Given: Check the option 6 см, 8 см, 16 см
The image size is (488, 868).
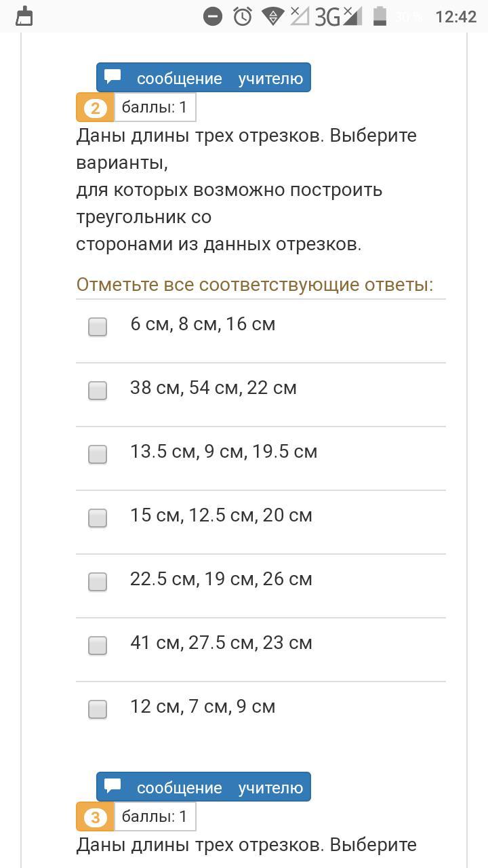Looking at the screenshot, I should [x=98, y=327].
